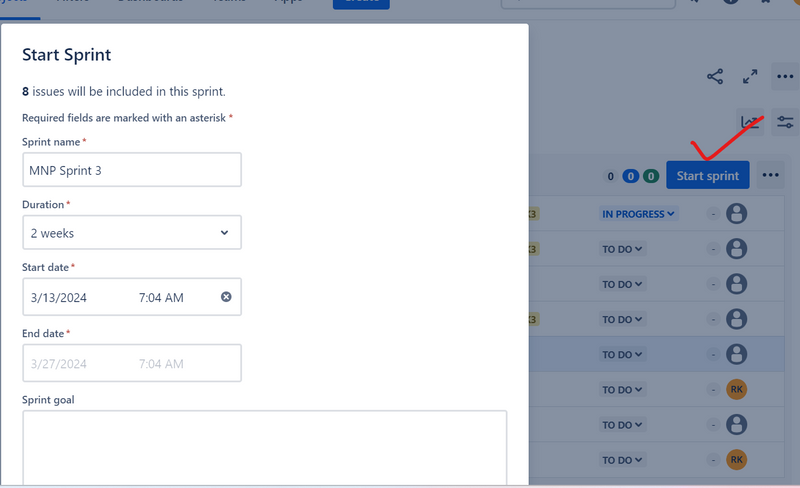Click the first RK assignee avatar
This screenshot has height=488, width=800.
click(x=737, y=389)
